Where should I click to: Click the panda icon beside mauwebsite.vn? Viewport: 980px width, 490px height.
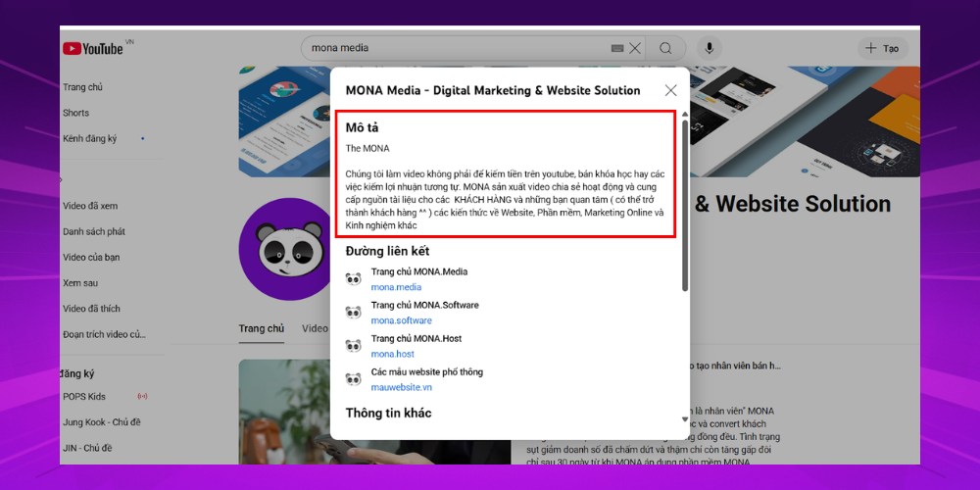(x=354, y=378)
